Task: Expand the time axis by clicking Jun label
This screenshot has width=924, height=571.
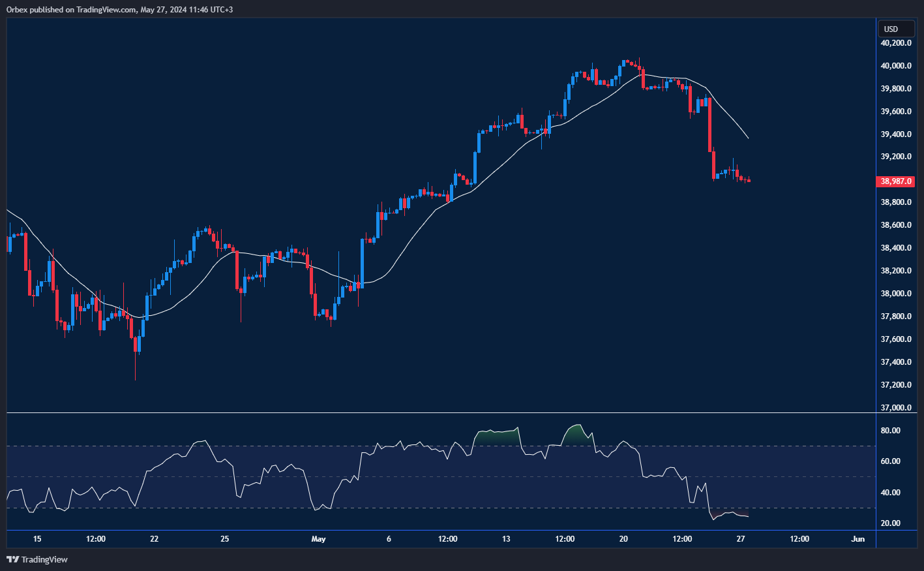Action: 858,539
